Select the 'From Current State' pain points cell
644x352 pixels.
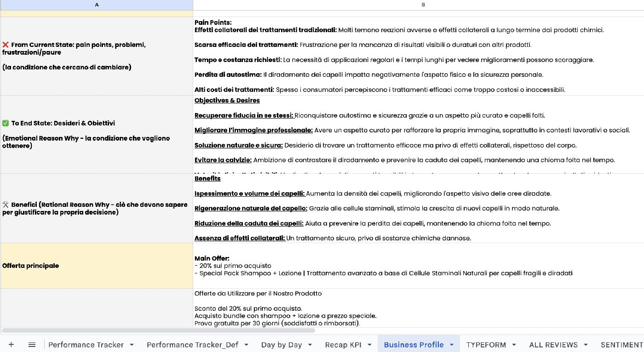[x=97, y=56]
